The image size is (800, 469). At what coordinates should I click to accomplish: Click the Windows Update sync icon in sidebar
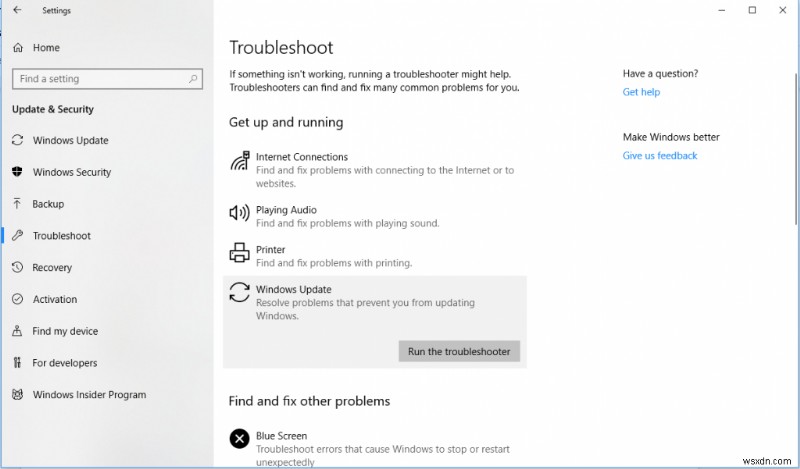click(17, 140)
